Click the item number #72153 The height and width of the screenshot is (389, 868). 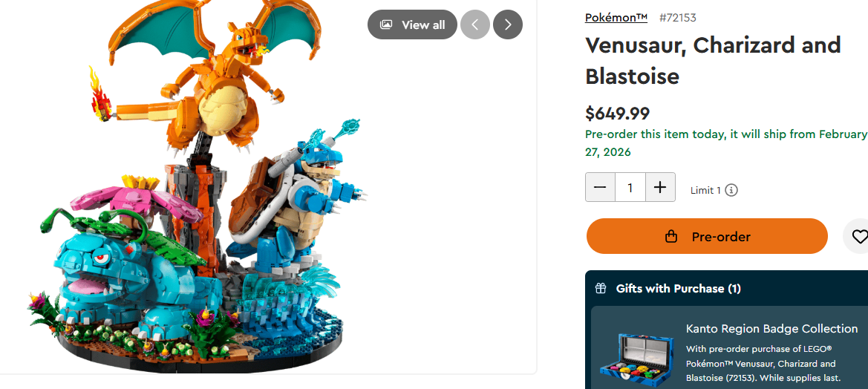(678, 18)
